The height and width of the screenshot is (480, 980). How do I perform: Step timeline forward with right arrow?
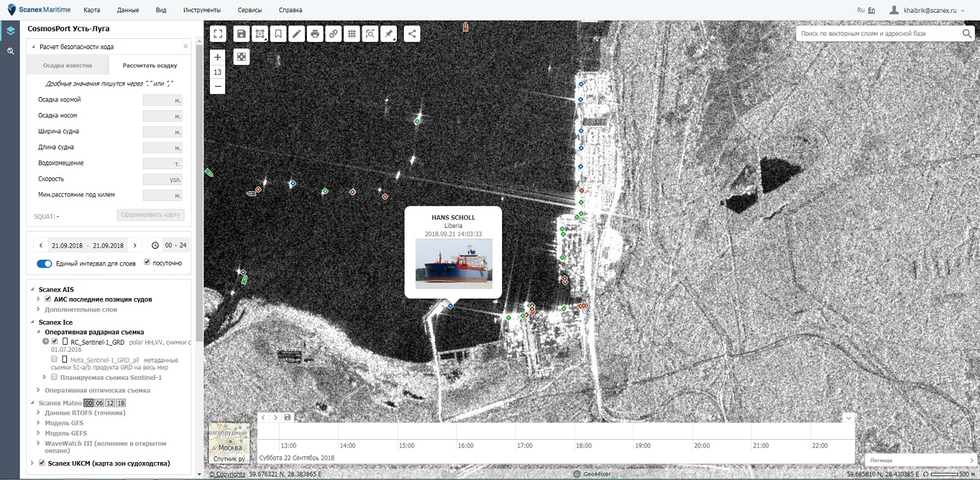[276, 417]
